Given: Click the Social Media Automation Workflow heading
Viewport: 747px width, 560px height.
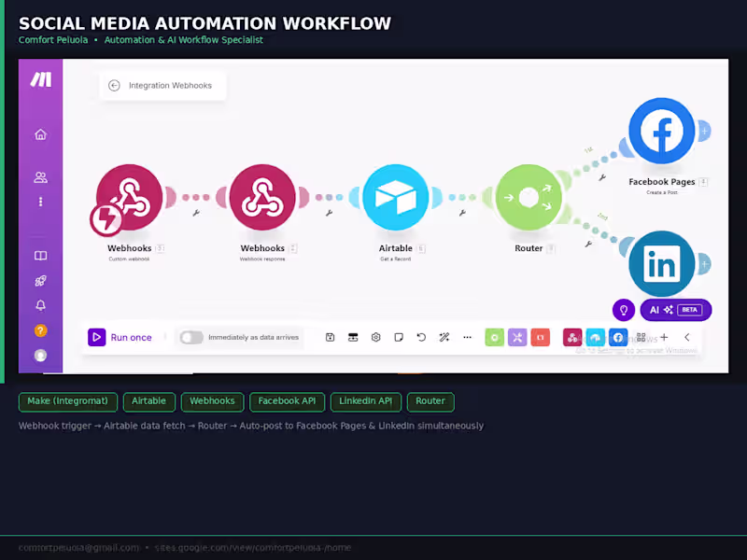Looking at the screenshot, I should tap(204, 23).
